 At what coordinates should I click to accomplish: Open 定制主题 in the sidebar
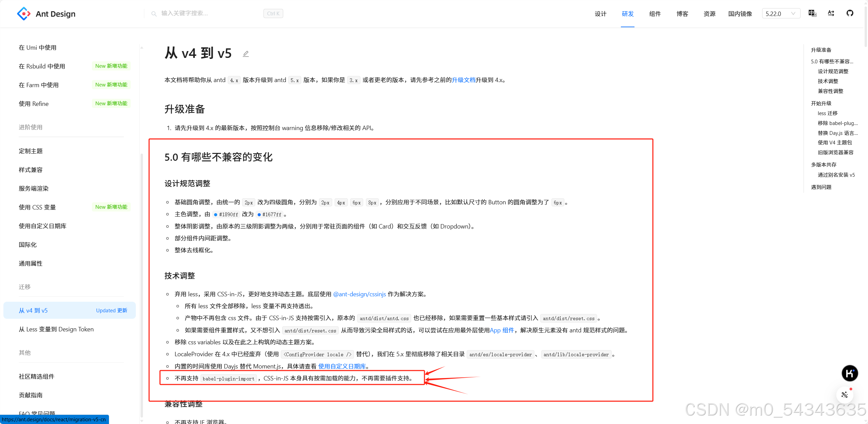pos(31,151)
